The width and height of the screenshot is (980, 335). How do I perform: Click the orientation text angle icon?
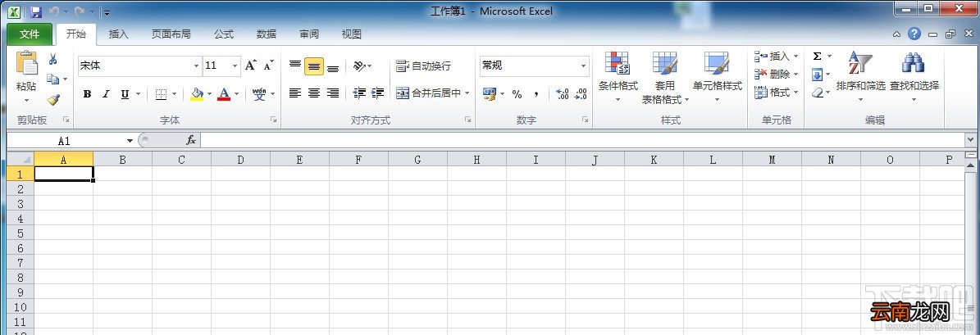pyautogui.click(x=359, y=66)
